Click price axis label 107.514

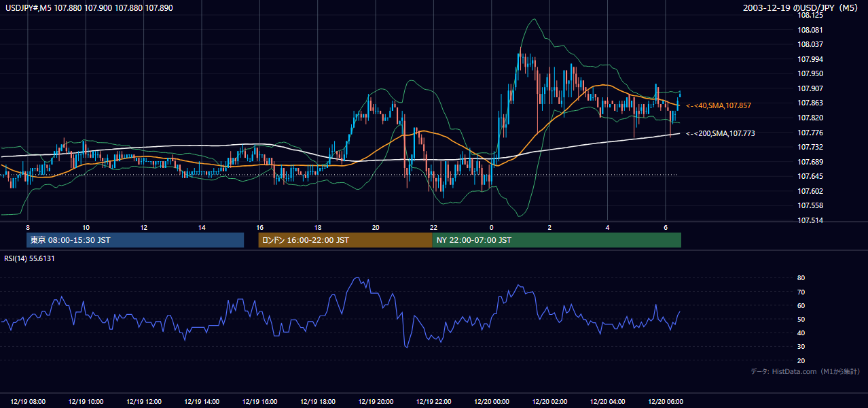(810, 220)
